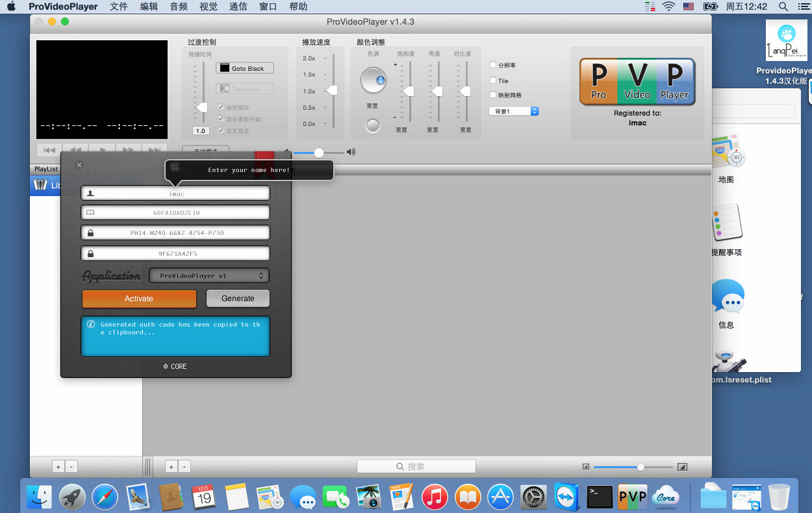Image resolution: width=812 pixels, height=513 pixels.
Task: Expand the ProVideoPlayer v1 application dropdown
Action: (x=209, y=275)
